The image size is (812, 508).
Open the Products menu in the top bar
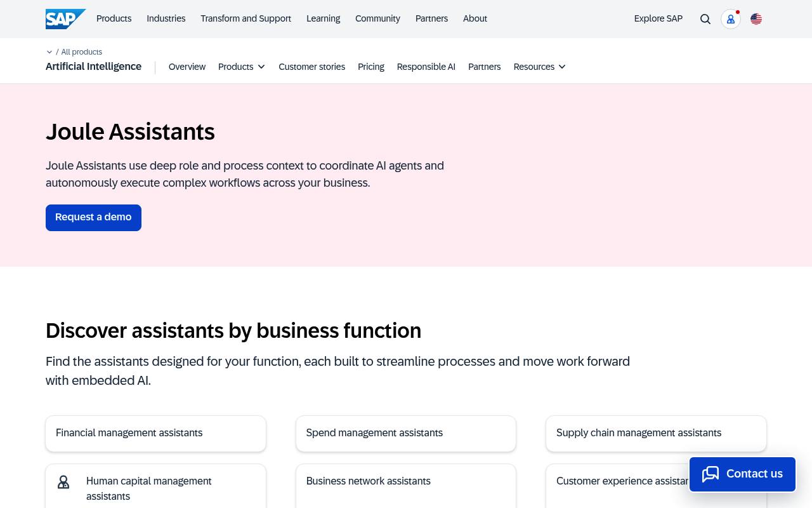point(114,18)
